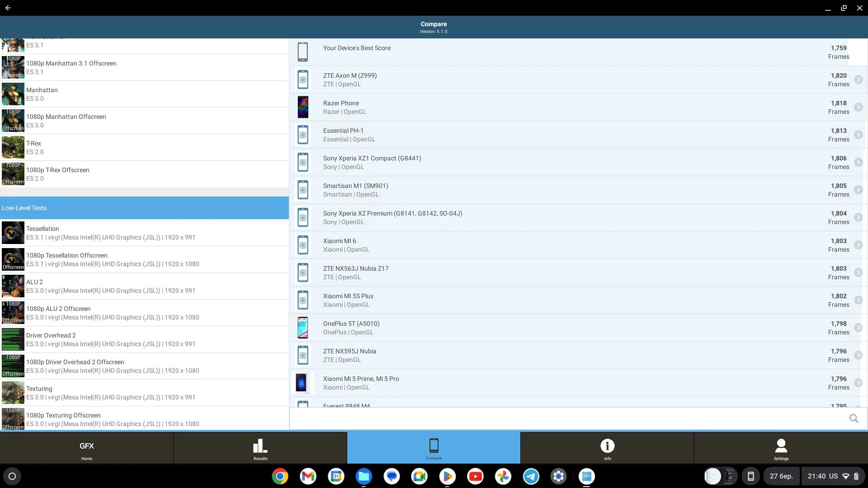Open YouTube from the shelf

(x=475, y=476)
